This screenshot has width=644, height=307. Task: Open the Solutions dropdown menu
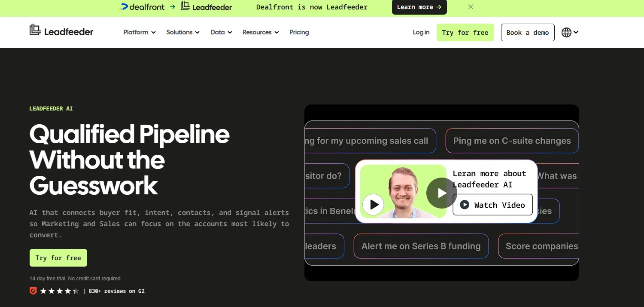(x=183, y=32)
